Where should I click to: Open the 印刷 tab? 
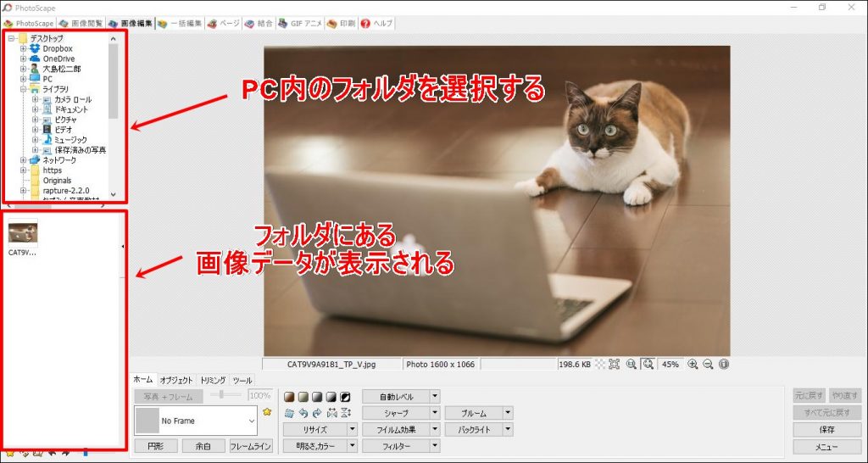[x=341, y=23]
